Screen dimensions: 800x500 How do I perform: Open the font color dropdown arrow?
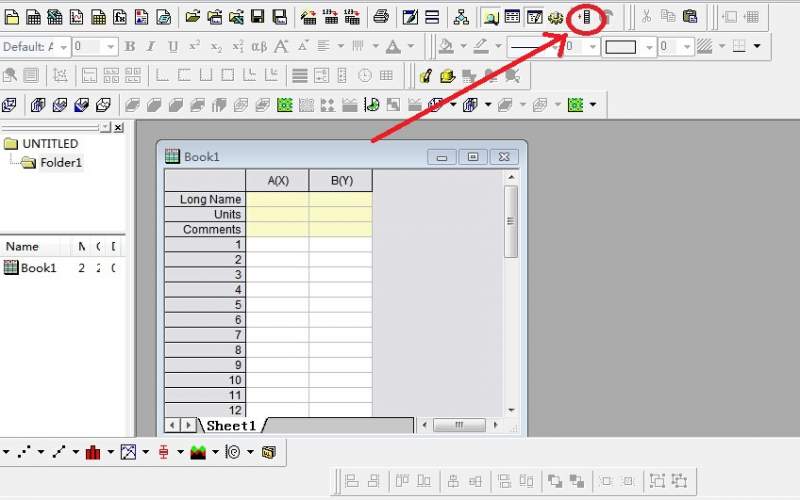click(411, 46)
